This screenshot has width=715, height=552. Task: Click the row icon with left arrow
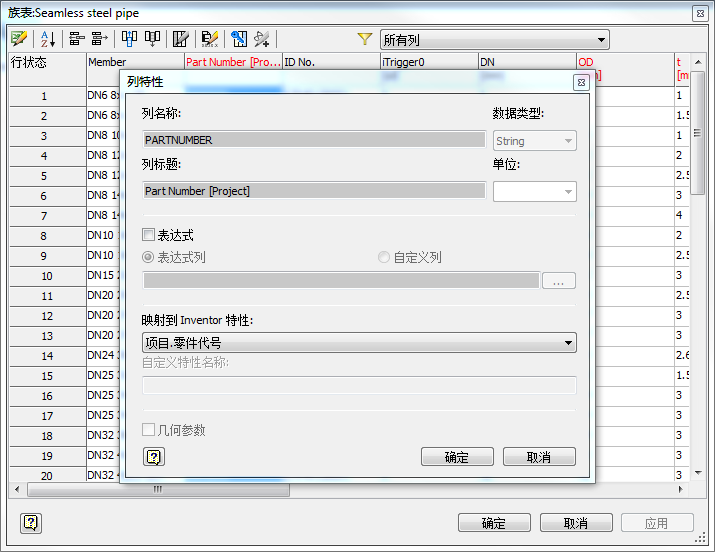tap(77, 39)
